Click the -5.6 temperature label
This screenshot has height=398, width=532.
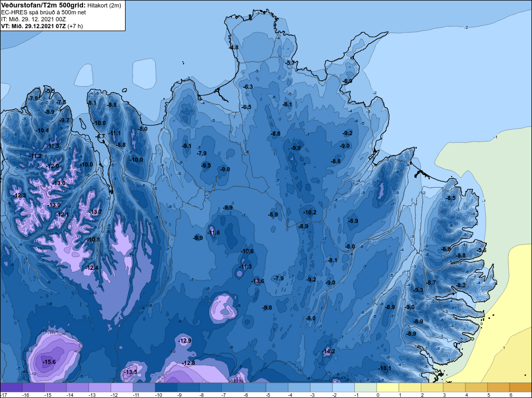(481, 251)
